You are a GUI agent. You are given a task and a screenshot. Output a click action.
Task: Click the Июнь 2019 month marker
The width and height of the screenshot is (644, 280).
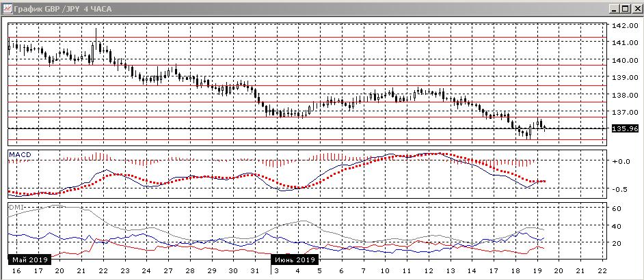295,260
